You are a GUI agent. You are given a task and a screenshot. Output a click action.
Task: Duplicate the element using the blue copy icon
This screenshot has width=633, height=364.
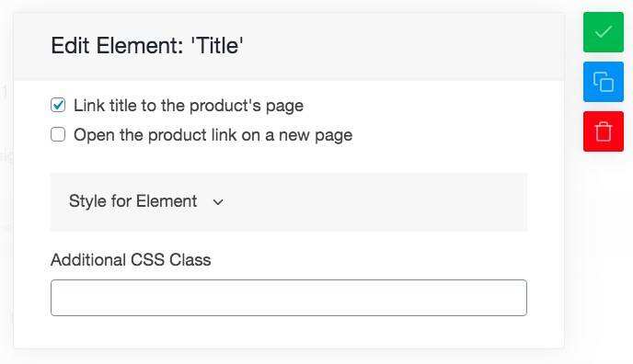[x=604, y=82]
